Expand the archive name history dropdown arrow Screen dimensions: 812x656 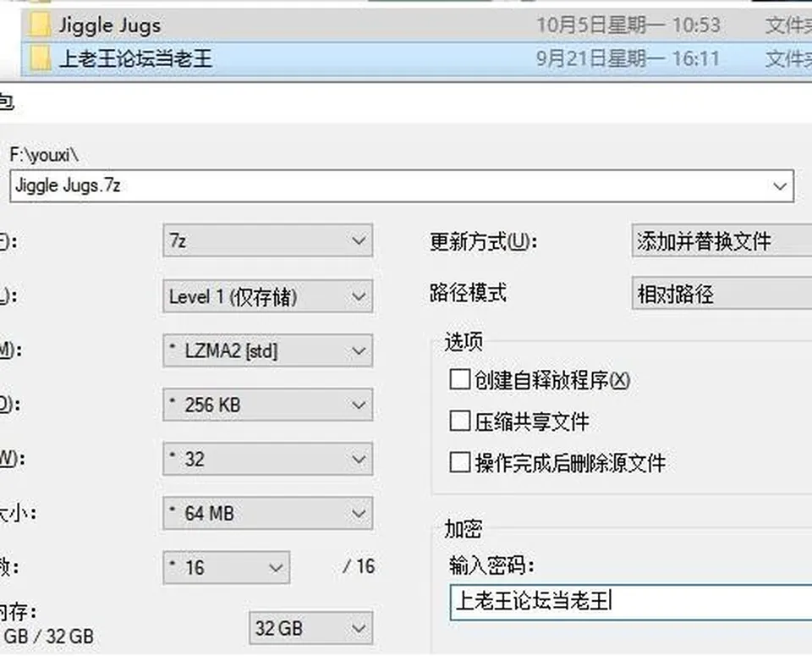(780, 186)
